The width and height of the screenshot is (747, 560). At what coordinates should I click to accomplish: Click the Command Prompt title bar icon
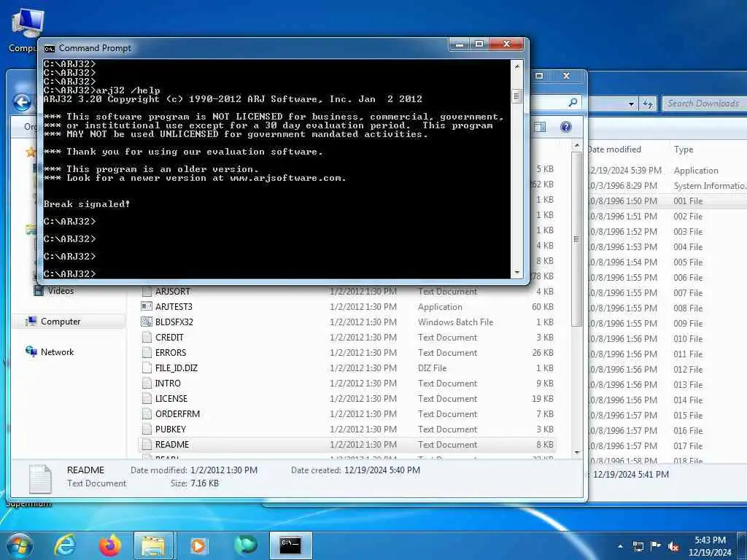[x=49, y=48]
